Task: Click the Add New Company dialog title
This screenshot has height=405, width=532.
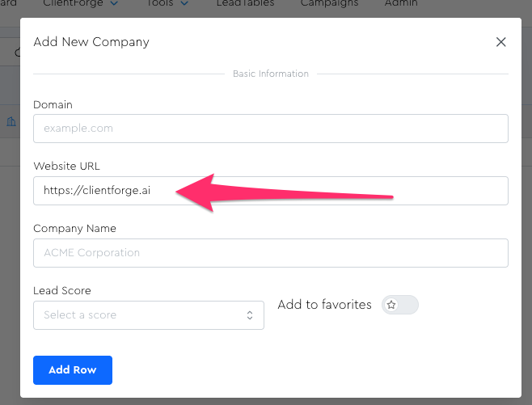Action: pyautogui.click(x=91, y=42)
